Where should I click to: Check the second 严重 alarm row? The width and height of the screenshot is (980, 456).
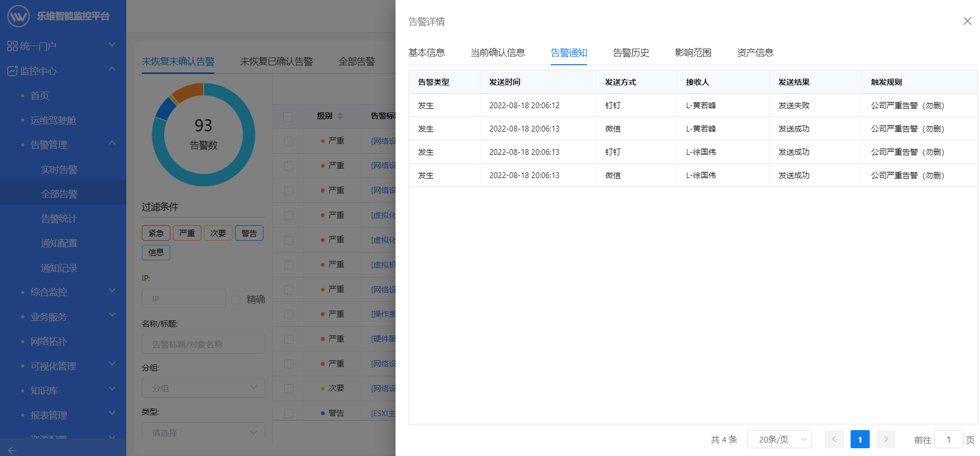tap(289, 166)
